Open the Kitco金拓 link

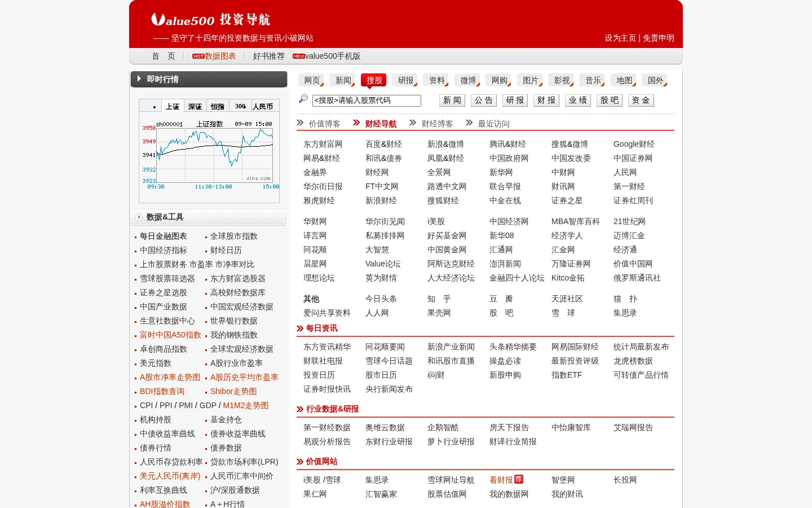[568, 278]
